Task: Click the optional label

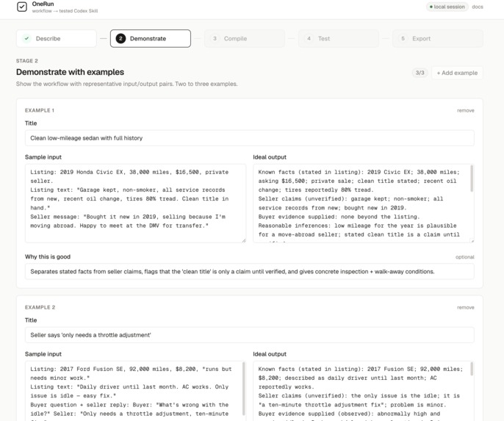Action: [465, 257]
